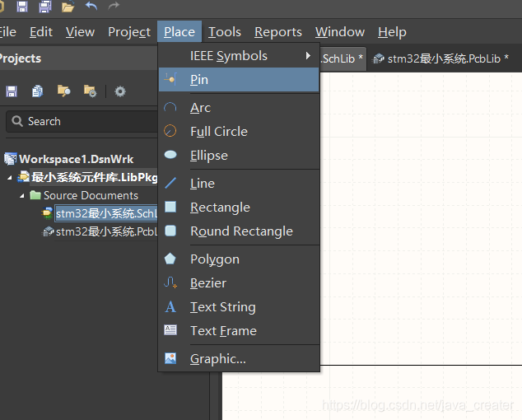522x420 pixels.
Task: Click the Workspace1.DsnWrk workspace icon
Action: coord(11,159)
